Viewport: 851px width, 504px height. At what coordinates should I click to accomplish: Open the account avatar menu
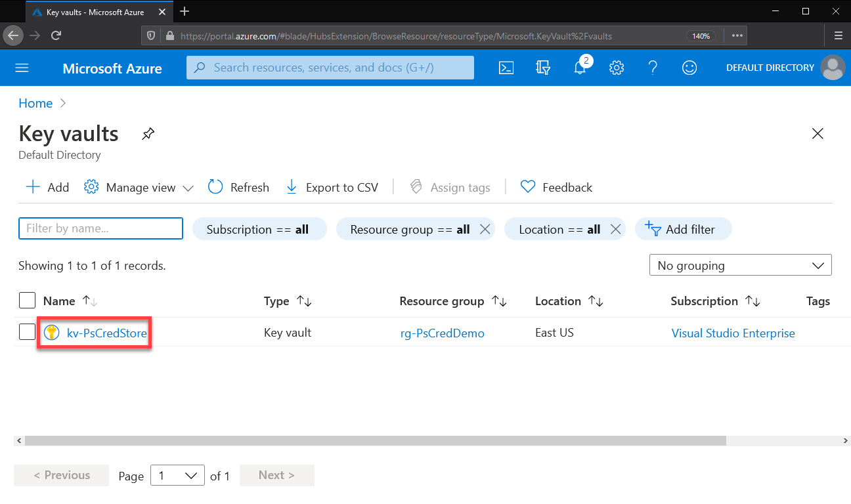tap(833, 68)
